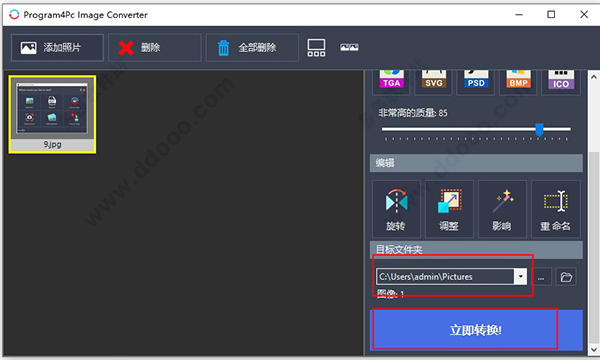The width and height of the screenshot is (600, 360).
Task: Expand the destination folder dropdown arrow
Action: [x=520, y=276]
